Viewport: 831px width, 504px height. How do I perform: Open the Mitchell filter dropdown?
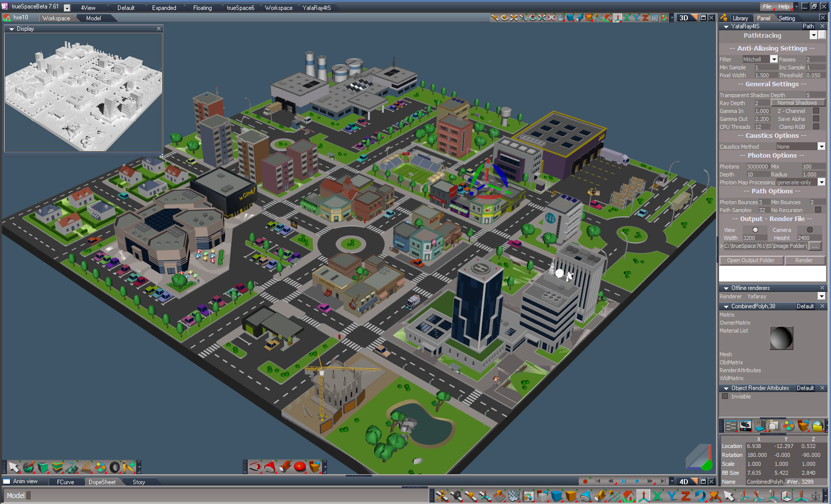(x=774, y=59)
